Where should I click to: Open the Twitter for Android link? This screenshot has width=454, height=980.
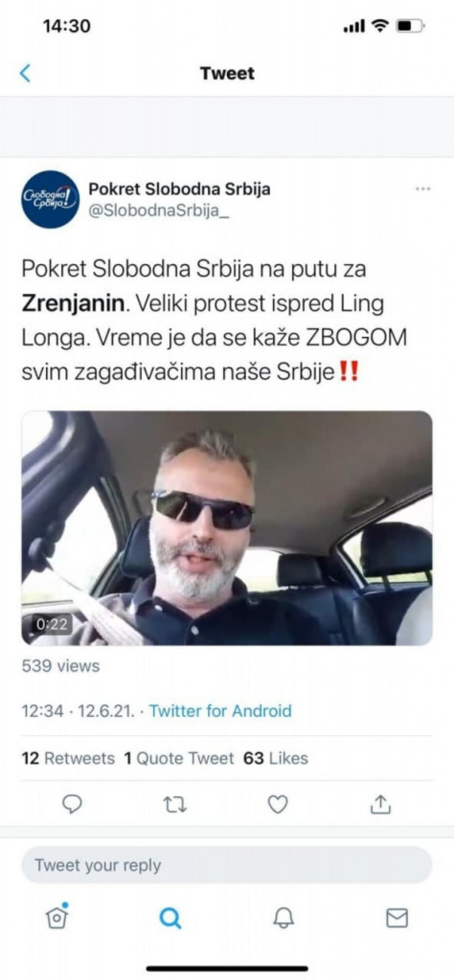coord(220,711)
